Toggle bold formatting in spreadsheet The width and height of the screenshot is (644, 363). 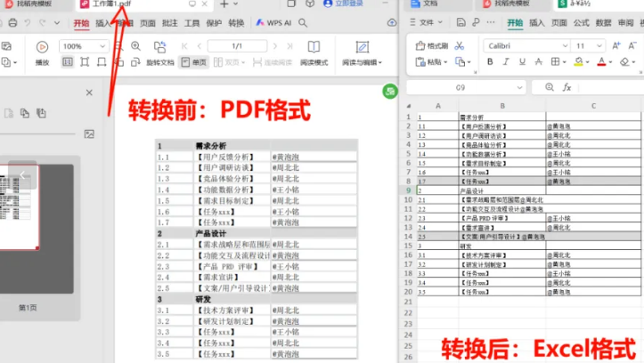491,62
